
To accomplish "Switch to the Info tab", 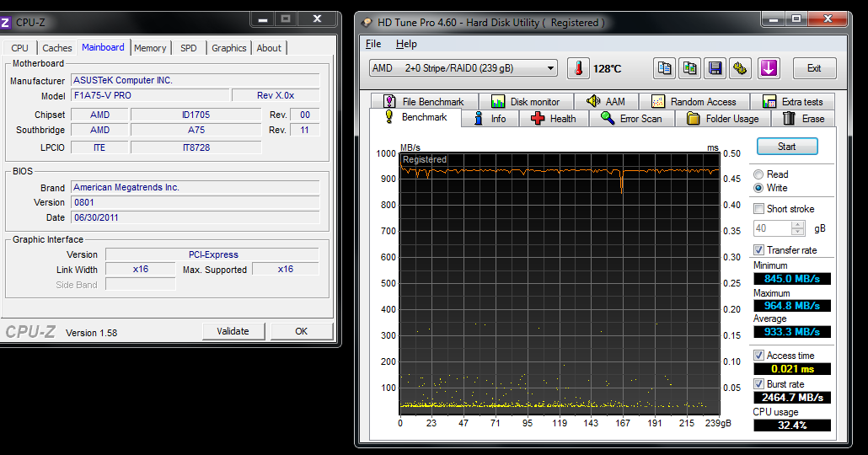I will coord(490,119).
